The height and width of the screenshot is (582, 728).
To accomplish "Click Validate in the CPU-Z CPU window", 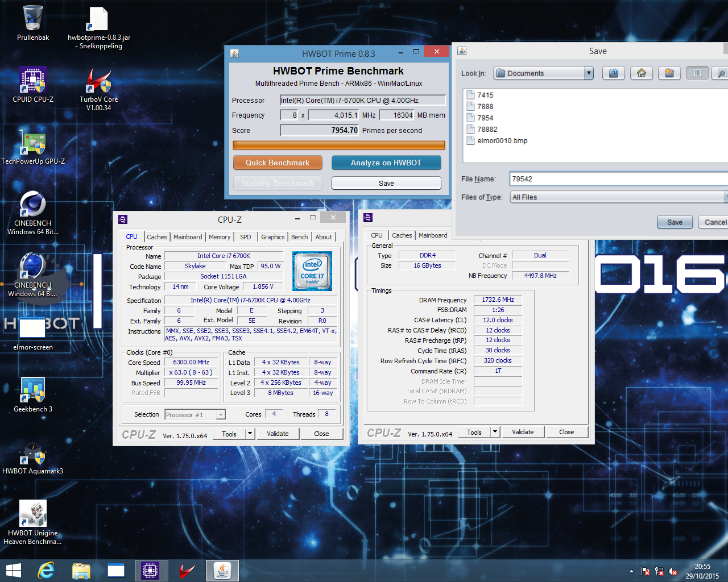I will [278, 434].
